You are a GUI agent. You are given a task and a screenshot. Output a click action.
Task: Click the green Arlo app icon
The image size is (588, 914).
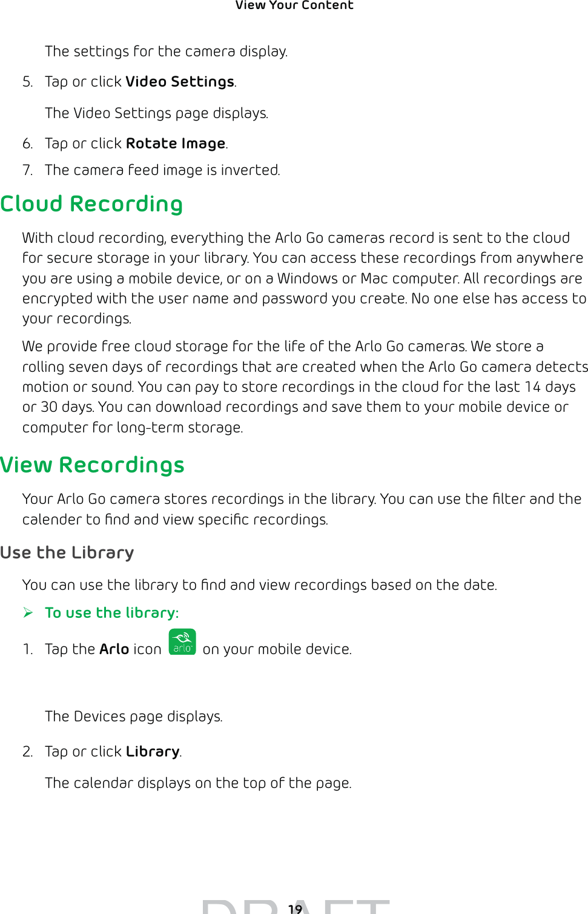pyautogui.click(x=182, y=642)
